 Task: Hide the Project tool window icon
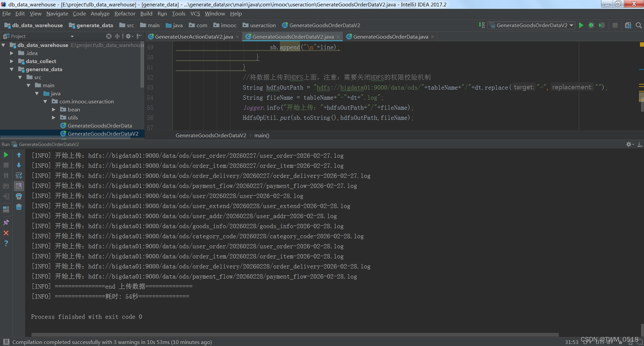pyautogui.click(x=139, y=36)
